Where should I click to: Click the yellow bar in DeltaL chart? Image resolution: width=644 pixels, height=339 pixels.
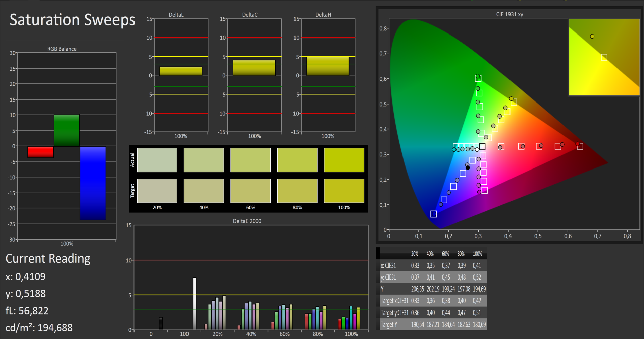(x=180, y=71)
